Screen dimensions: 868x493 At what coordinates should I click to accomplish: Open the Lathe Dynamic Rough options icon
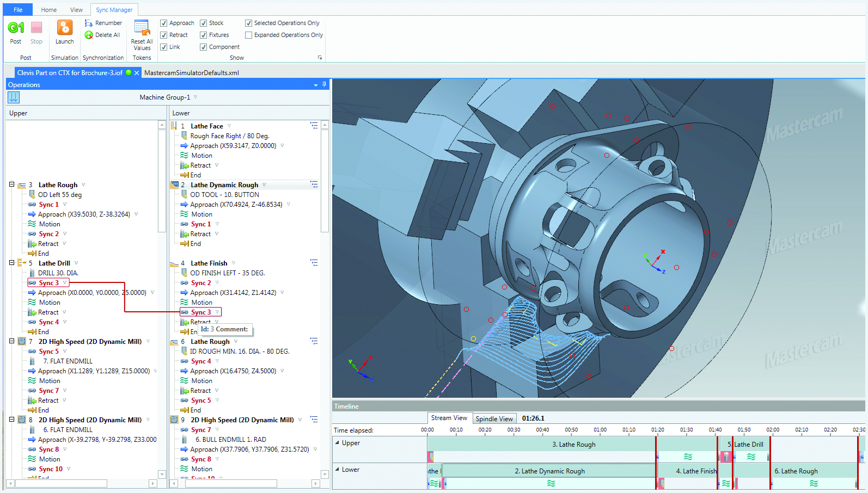[x=314, y=184]
